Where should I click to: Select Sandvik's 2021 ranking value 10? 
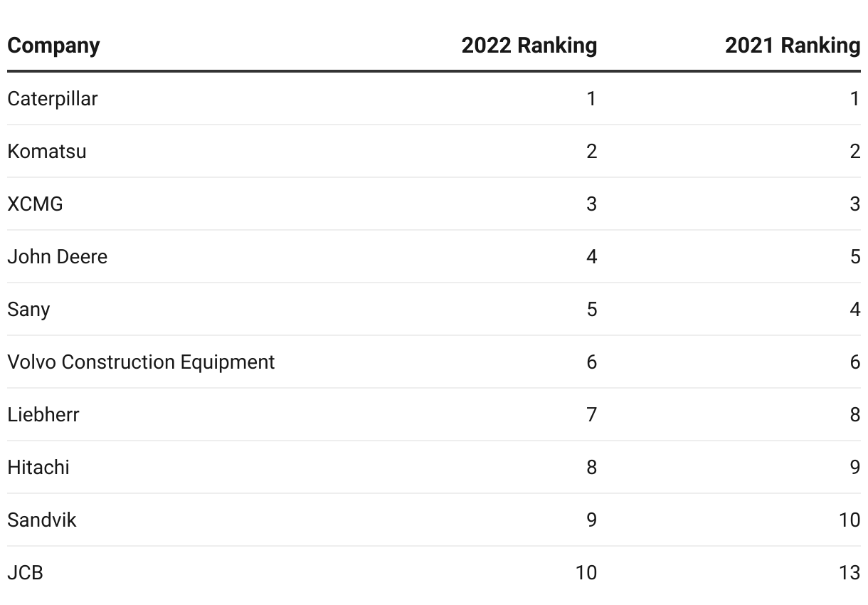[850, 520]
